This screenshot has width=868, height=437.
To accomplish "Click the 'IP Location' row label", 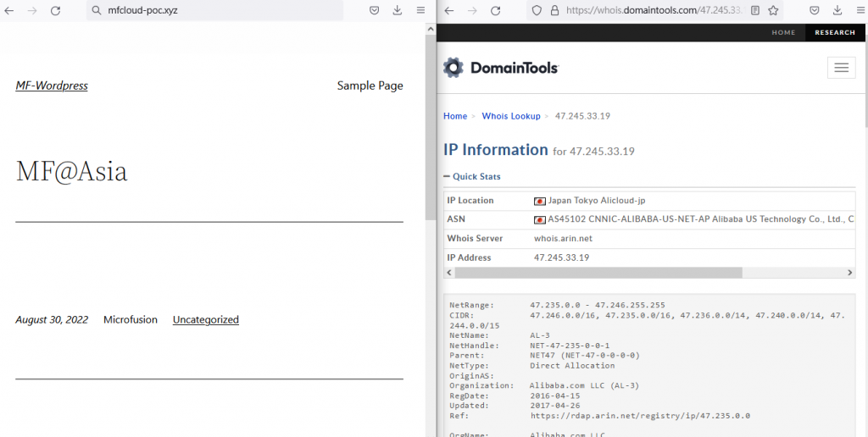I will pos(470,201).
